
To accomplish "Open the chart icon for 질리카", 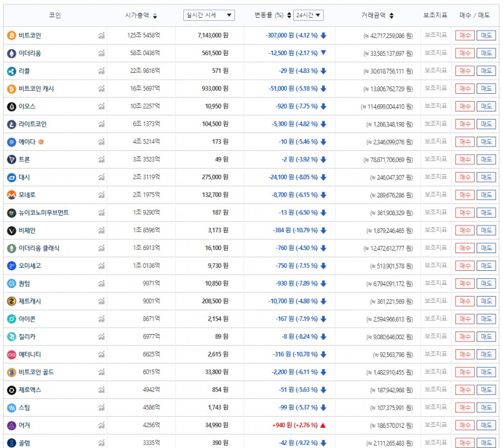I will coord(101,336).
